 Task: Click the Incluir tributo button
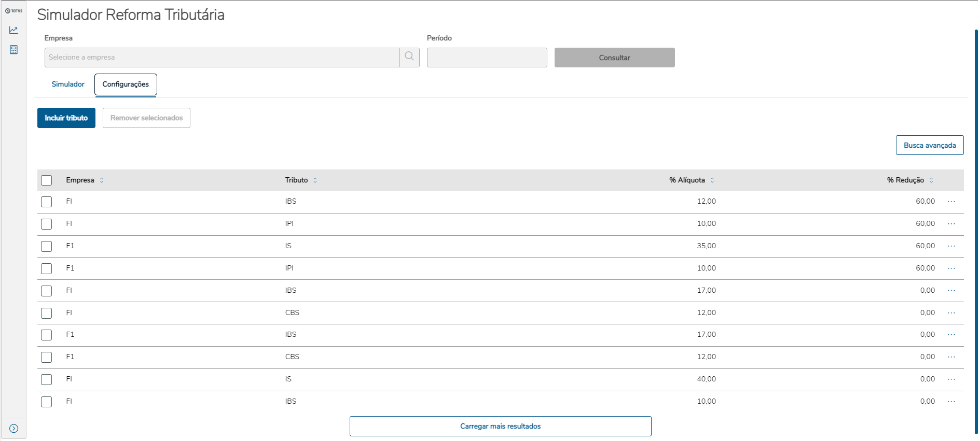click(x=66, y=118)
